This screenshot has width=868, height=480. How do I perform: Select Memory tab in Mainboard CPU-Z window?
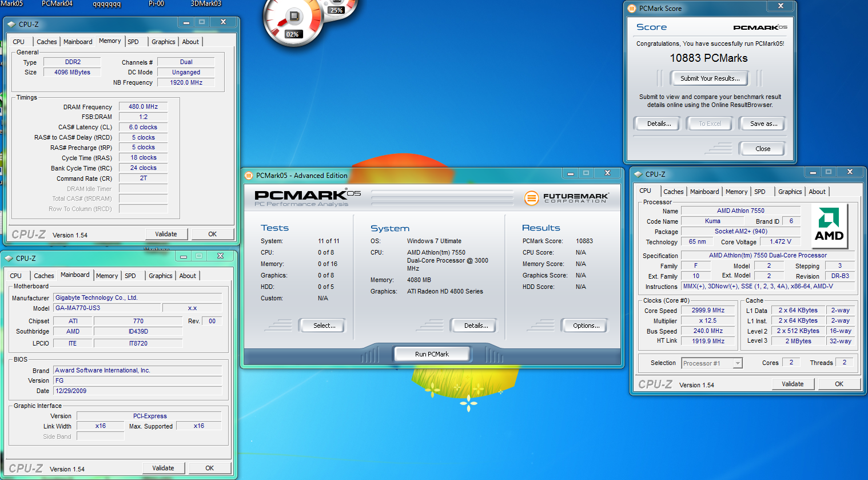pyautogui.click(x=107, y=276)
